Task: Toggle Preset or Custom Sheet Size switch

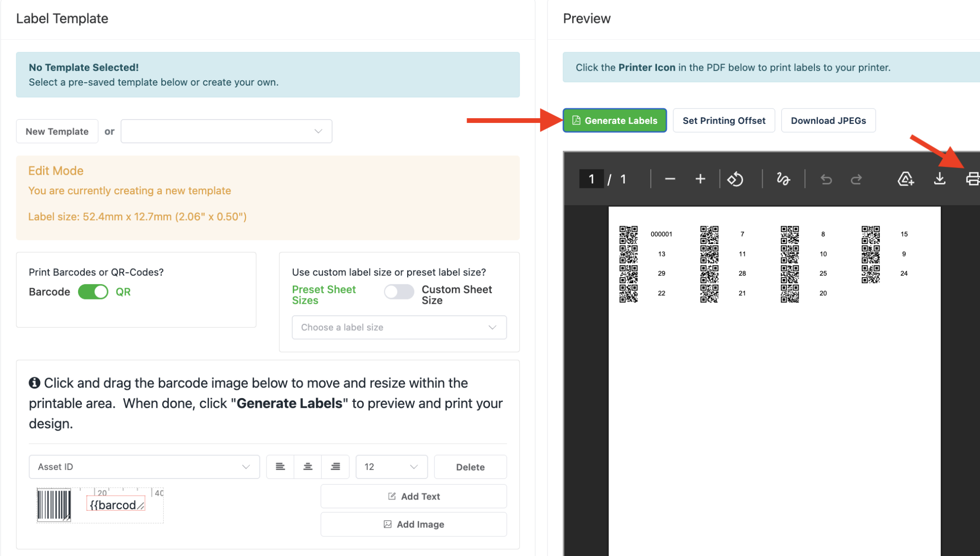Action: tap(399, 291)
